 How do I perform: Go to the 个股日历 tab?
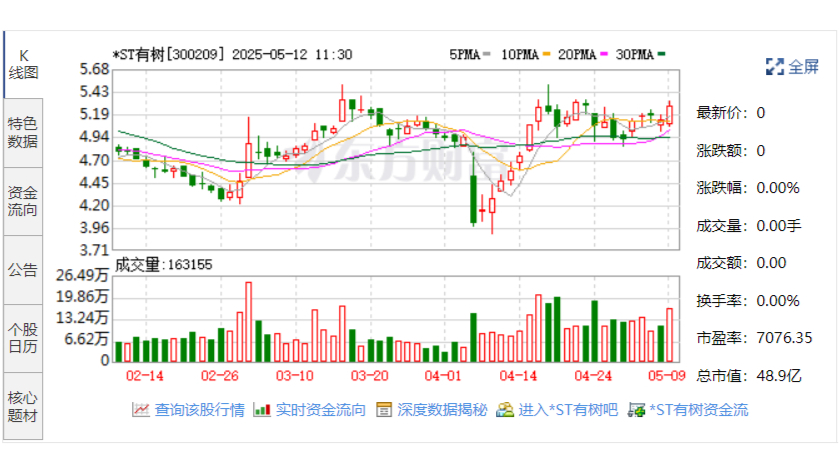coord(23,338)
